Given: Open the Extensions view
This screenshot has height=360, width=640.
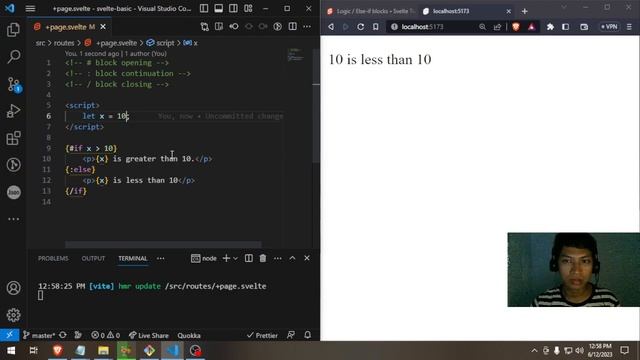Looking at the screenshot, I should (13, 138).
